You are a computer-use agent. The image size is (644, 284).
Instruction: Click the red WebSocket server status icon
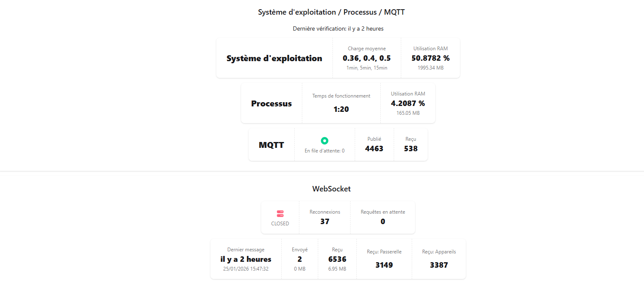pos(280,214)
